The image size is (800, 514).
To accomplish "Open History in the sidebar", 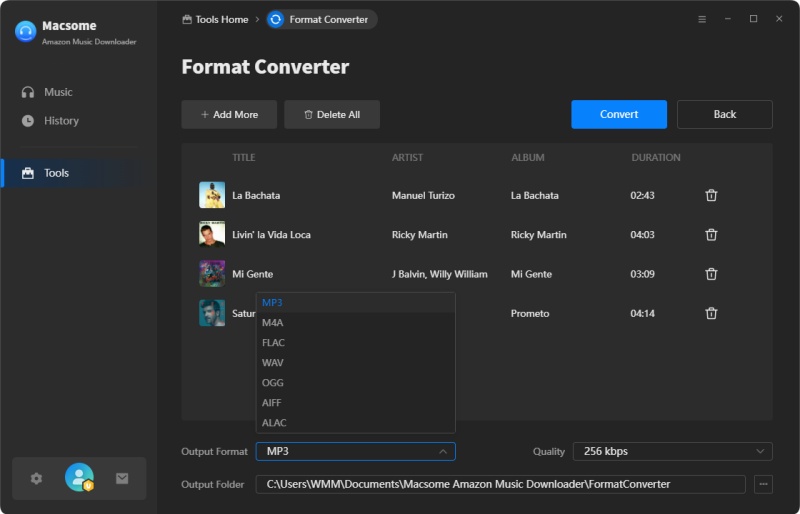I will (x=50, y=120).
